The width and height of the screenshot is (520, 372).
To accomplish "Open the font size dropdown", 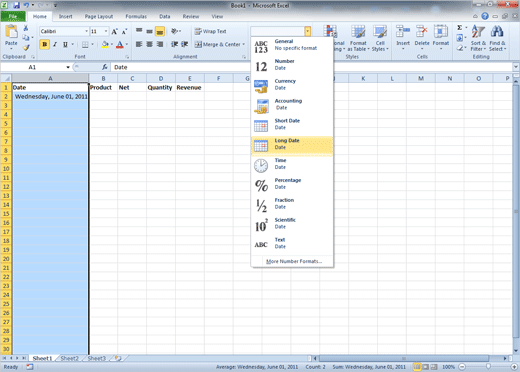I will (106, 31).
